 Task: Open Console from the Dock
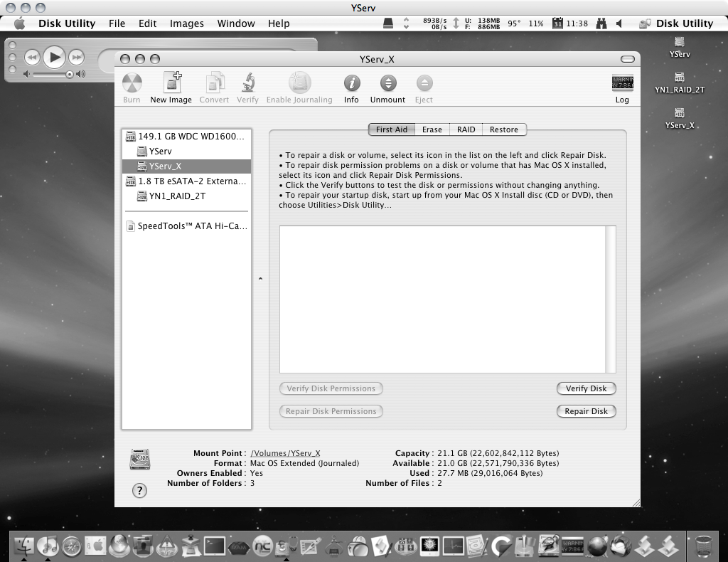point(573,546)
